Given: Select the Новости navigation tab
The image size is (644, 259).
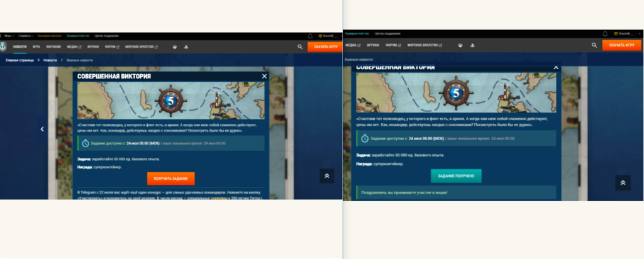Looking at the screenshot, I should pyautogui.click(x=20, y=47).
